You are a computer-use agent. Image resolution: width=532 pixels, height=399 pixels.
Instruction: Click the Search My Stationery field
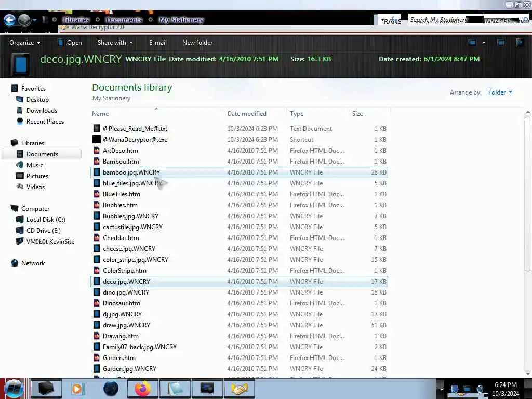[468, 20]
